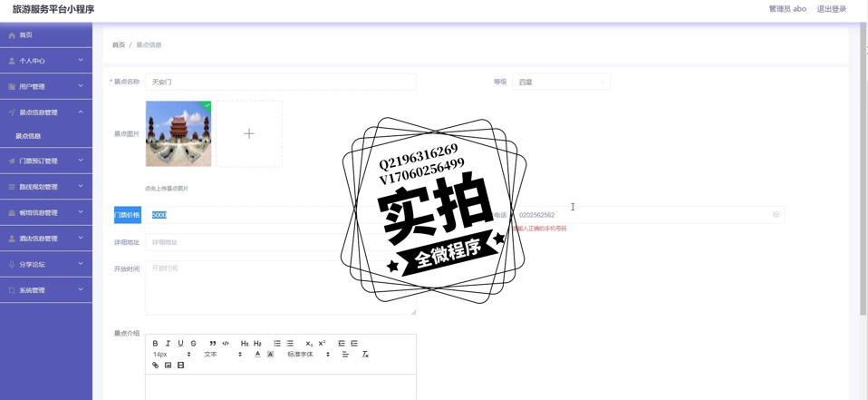Toggle underline in the rich text toolbar
This screenshot has width=868, height=400.
pyautogui.click(x=180, y=344)
